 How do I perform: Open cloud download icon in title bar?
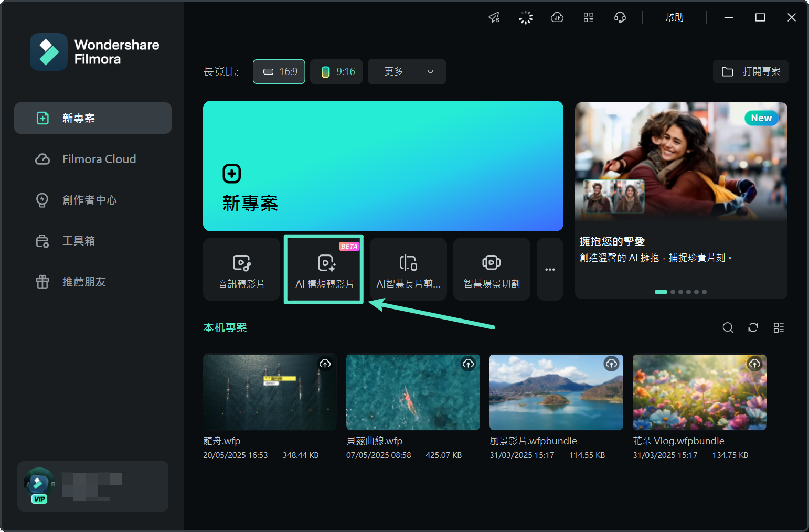(x=557, y=17)
